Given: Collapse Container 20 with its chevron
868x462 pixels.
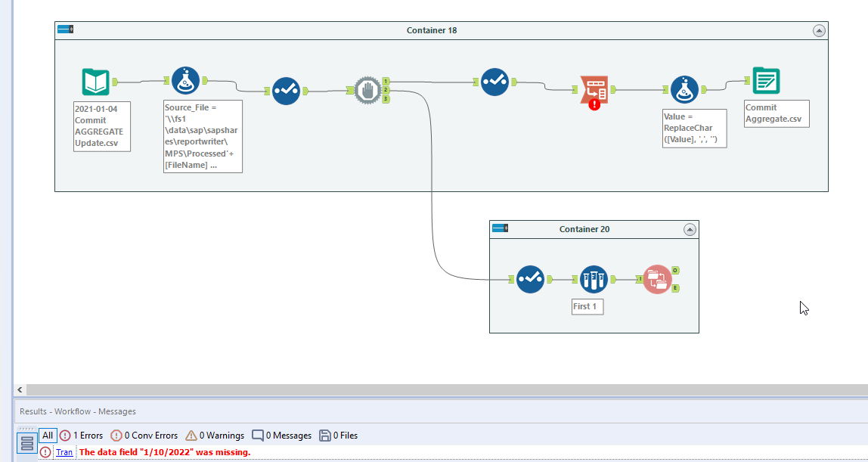Looking at the screenshot, I should coord(690,229).
